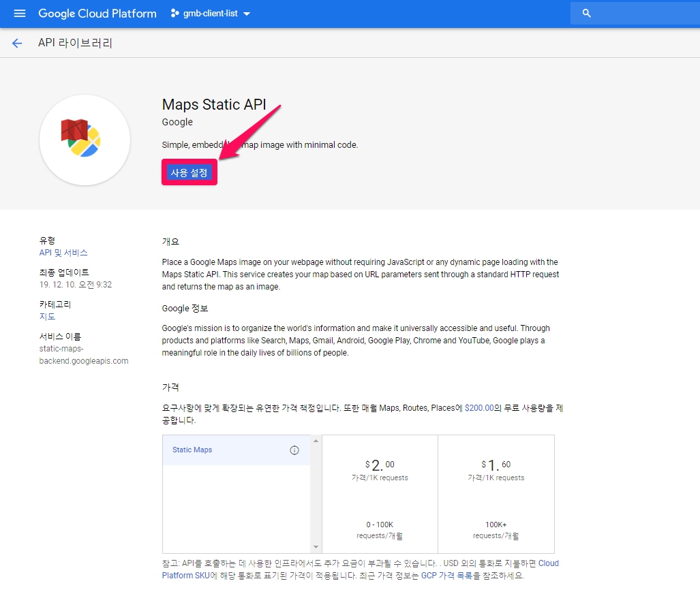Click the Google Cloud Platform logo
The height and width of the screenshot is (594, 700).
[x=97, y=14]
